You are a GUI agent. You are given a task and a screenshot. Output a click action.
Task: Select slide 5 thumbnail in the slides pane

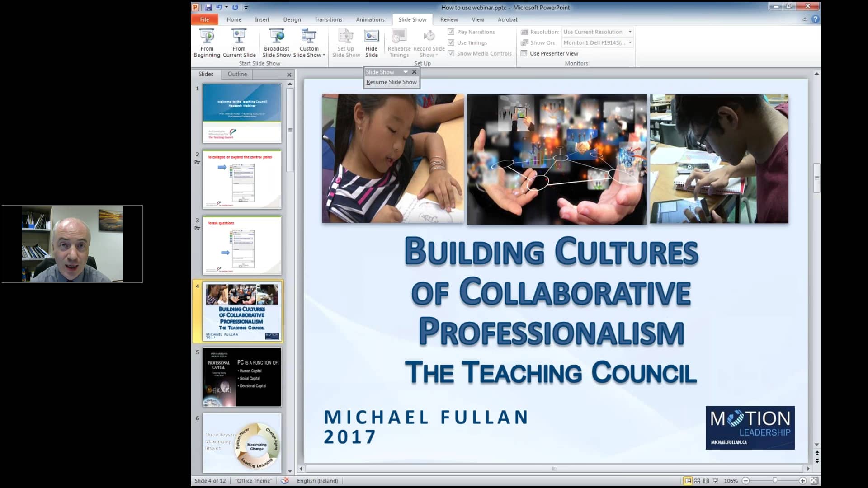(242, 376)
